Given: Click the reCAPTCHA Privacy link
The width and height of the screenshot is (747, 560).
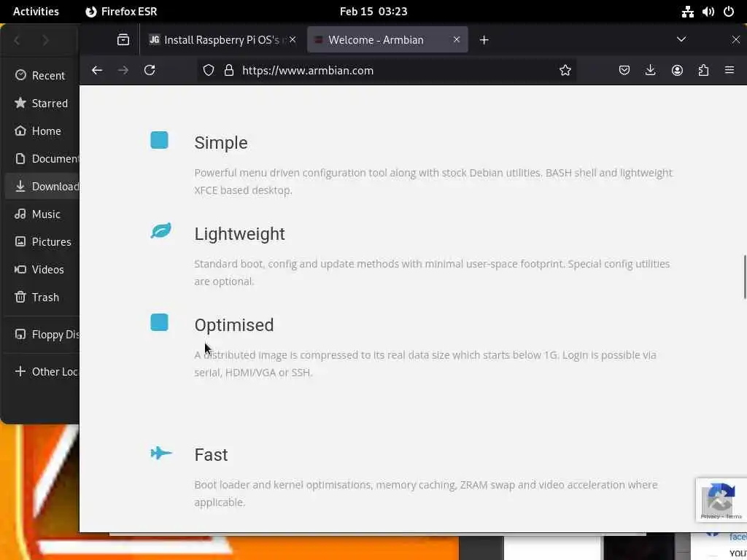Looking at the screenshot, I should pyautogui.click(x=710, y=517).
